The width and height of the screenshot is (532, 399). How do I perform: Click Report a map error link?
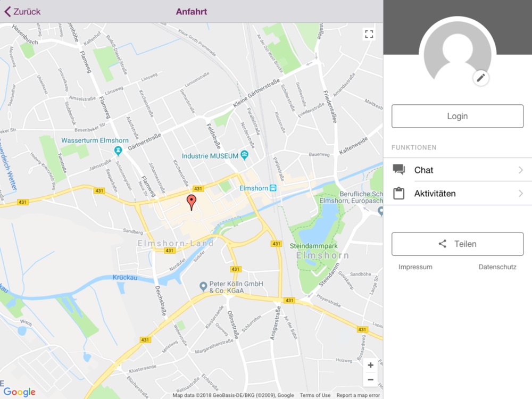(358, 395)
